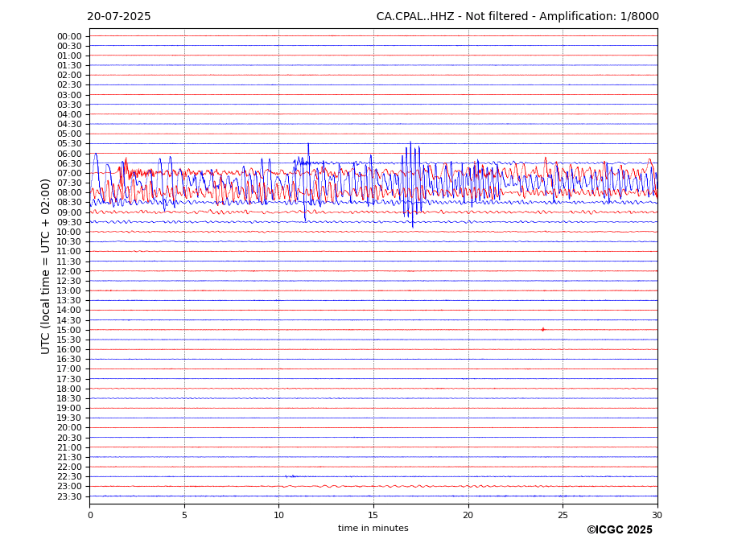Screen dimensions: 746x560
Task: Click the x-axis tick label 15
Action: (x=373, y=515)
